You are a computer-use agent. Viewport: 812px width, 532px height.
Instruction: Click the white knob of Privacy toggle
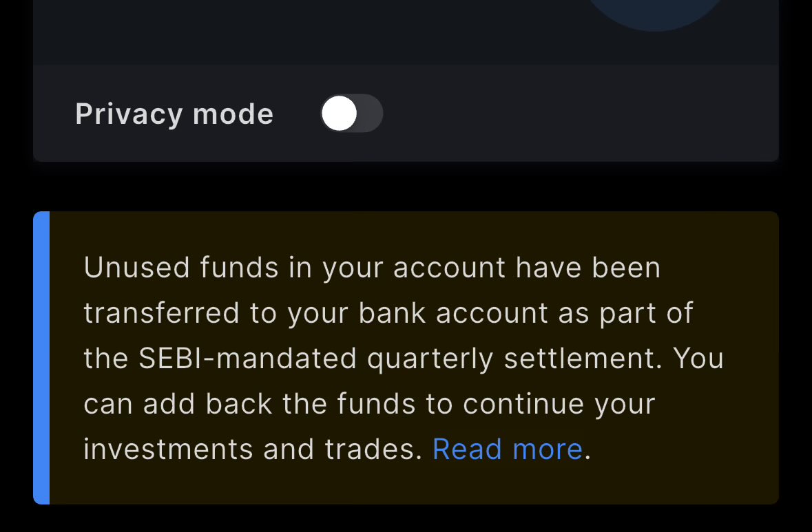[340, 114]
